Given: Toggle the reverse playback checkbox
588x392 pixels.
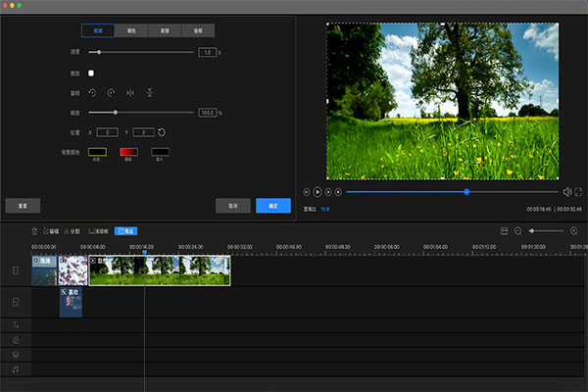Looking at the screenshot, I should 91,73.
